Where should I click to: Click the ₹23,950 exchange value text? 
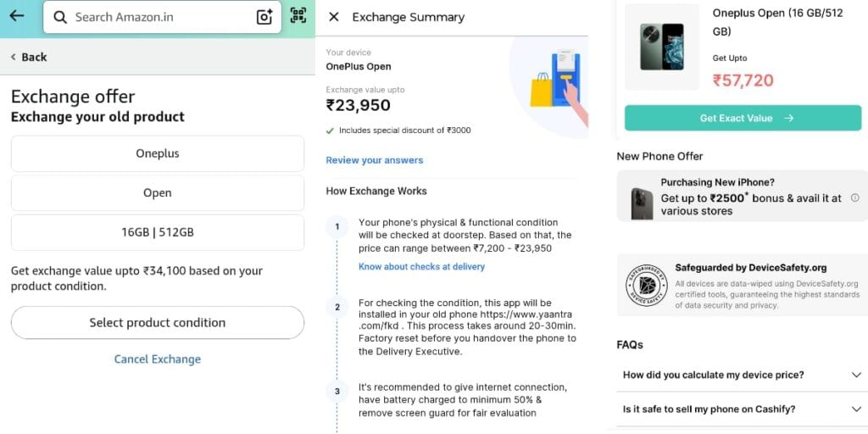pos(359,105)
